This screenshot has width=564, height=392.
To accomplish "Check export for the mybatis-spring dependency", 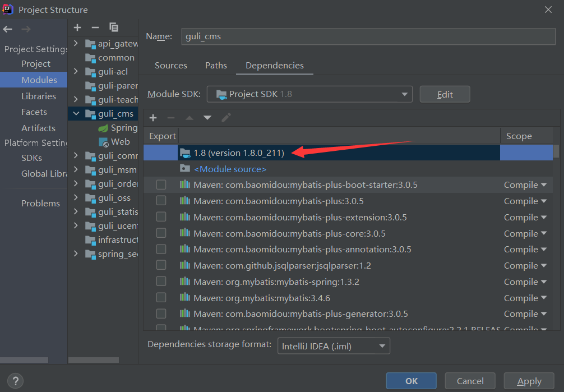I will (x=161, y=282).
